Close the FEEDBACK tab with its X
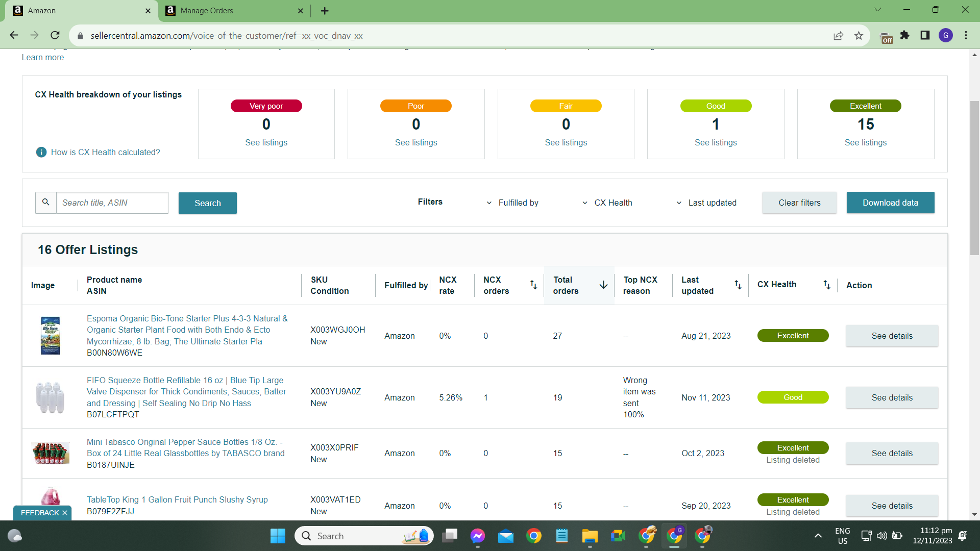 (65, 513)
